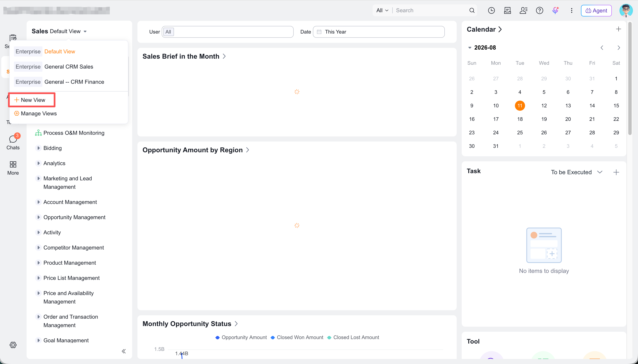Click the Date This Year field
Screen dimensions: 638x364
pyautogui.click(x=379, y=32)
